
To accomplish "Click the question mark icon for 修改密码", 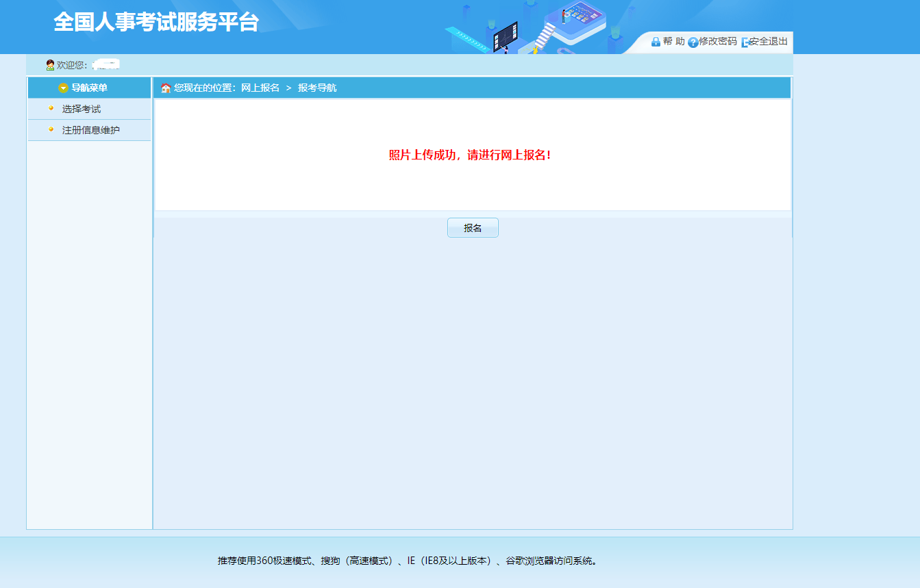I will [x=693, y=42].
